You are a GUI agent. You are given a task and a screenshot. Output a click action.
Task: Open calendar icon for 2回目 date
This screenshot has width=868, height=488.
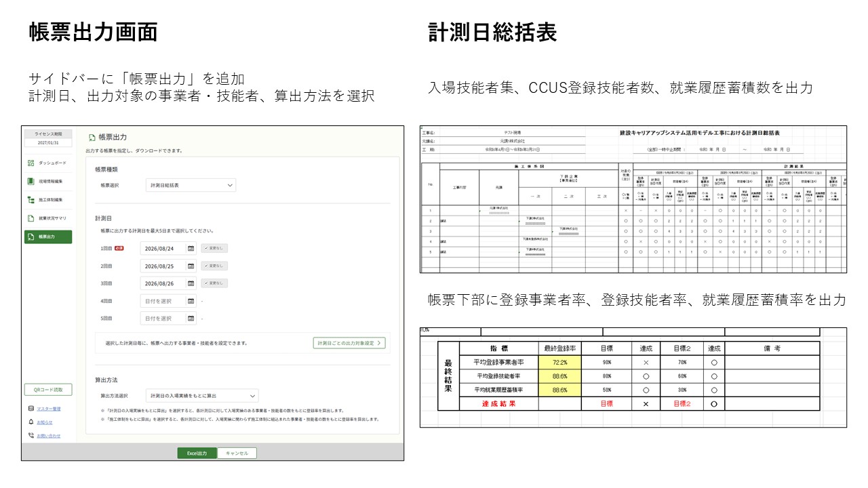pos(191,266)
